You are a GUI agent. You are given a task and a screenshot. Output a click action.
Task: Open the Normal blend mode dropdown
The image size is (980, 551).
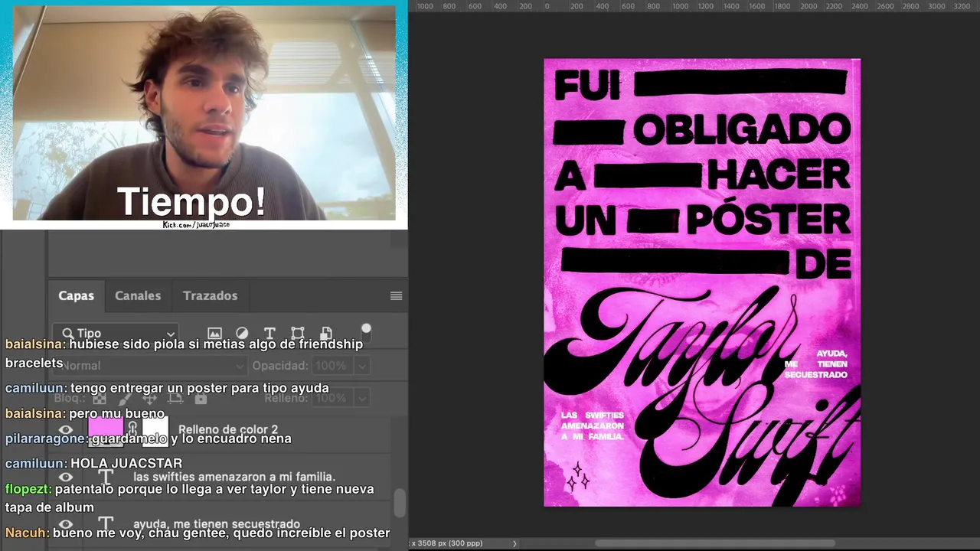pos(149,366)
